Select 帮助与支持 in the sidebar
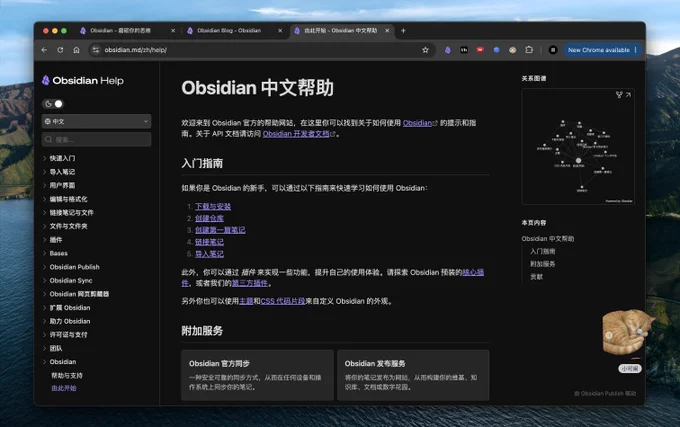The height and width of the screenshot is (427, 680). click(x=67, y=375)
